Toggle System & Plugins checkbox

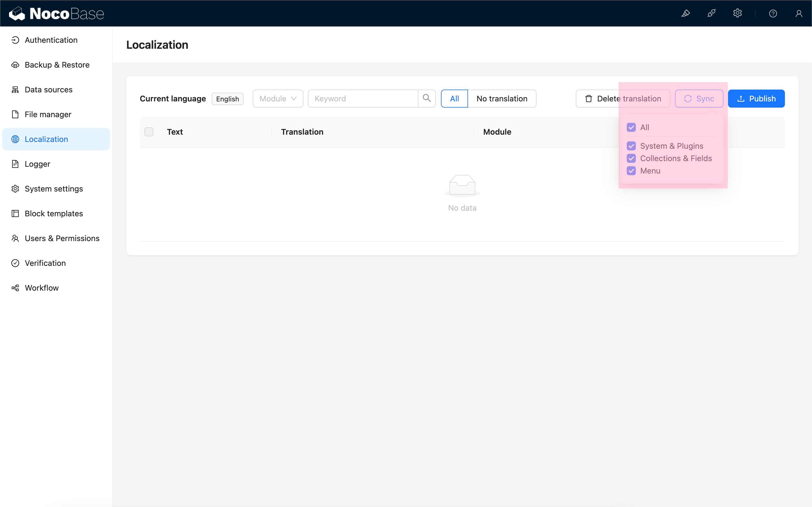pyautogui.click(x=631, y=146)
